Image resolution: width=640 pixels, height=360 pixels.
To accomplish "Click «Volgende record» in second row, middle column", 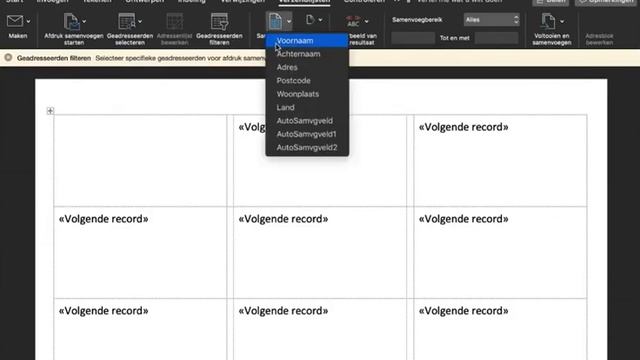I will [283, 219].
